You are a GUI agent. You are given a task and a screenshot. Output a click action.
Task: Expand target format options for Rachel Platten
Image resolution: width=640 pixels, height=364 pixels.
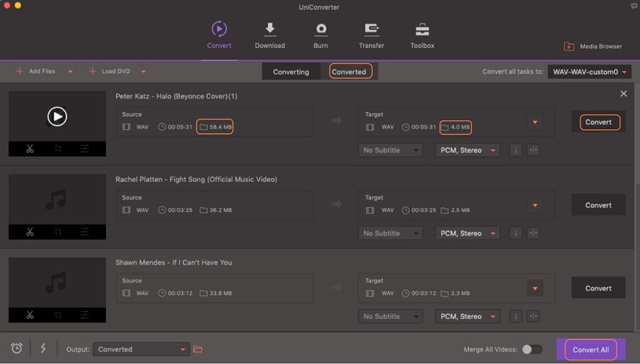[x=535, y=205]
